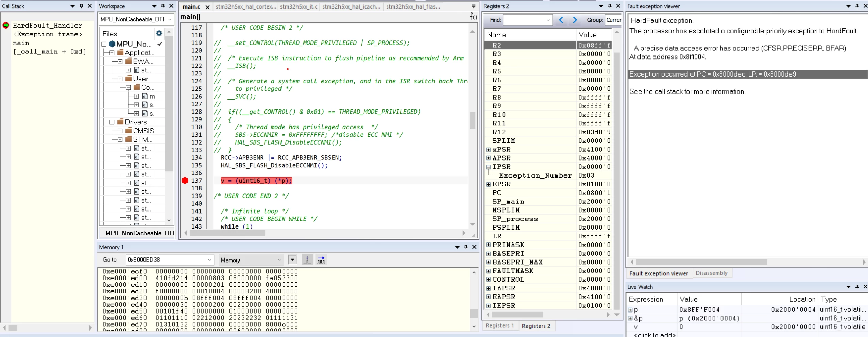This screenshot has width=868, height=337.
Task: Toggle breakpoint on line 137
Action: click(x=185, y=181)
